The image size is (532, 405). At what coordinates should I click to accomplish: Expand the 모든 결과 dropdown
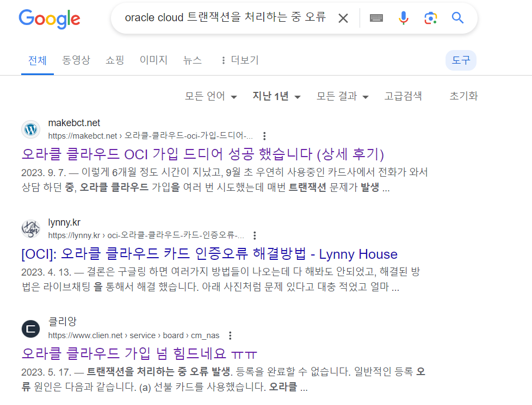click(x=342, y=96)
